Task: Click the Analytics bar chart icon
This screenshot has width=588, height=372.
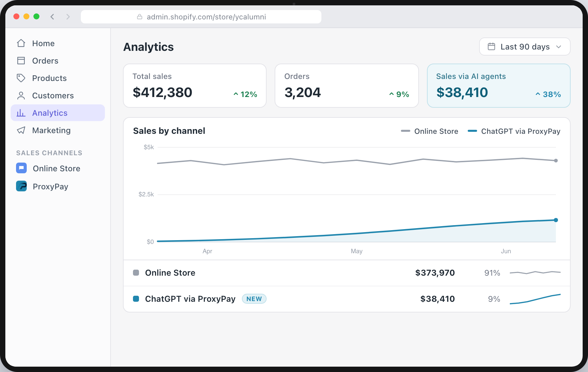Action: (x=21, y=113)
